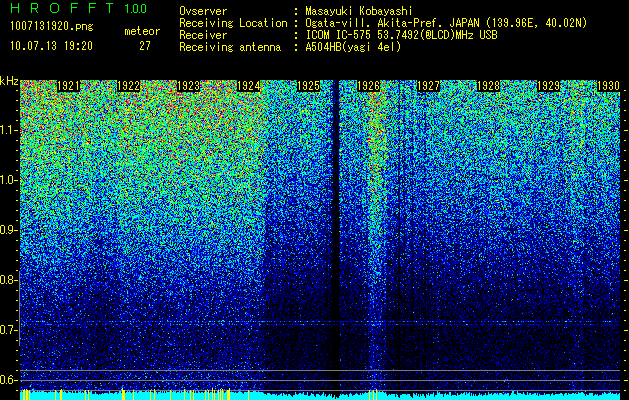Click the Receiving Location label

pyautogui.click(x=233, y=23)
